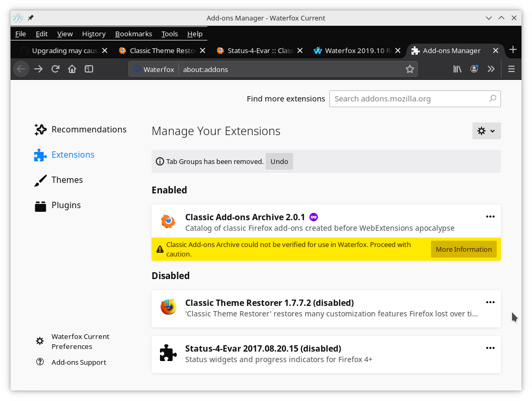This screenshot has width=532, height=401.
Task: Click More Information on the warning
Action: [x=464, y=249]
